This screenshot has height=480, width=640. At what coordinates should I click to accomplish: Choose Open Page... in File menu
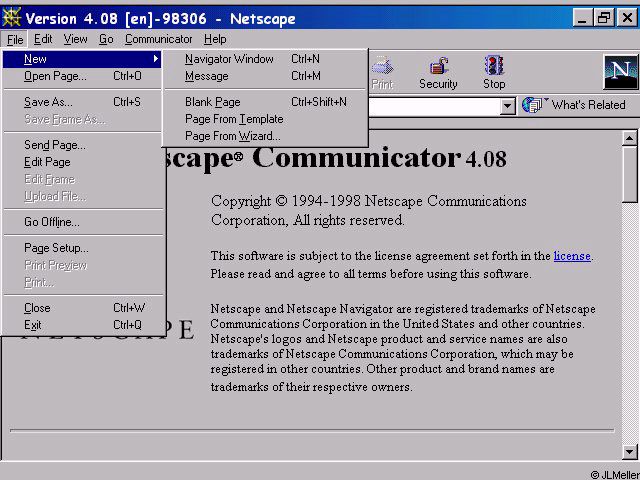click(83, 76)
